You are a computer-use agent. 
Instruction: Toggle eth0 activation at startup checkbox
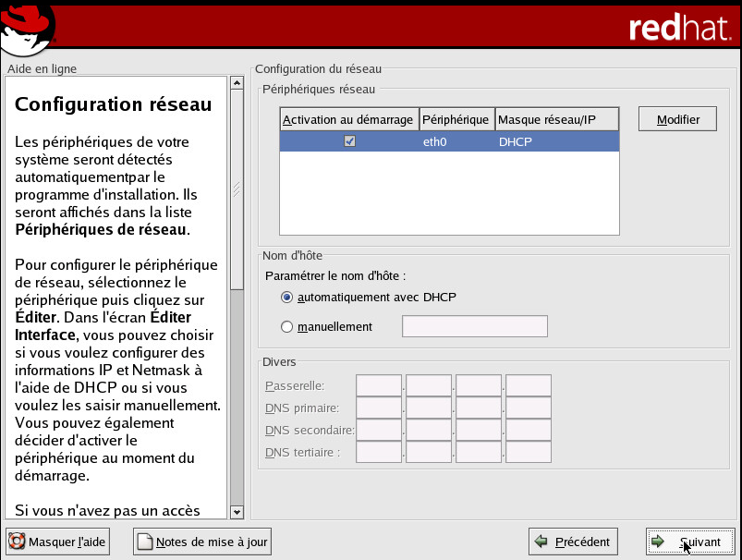coord(349,141)
